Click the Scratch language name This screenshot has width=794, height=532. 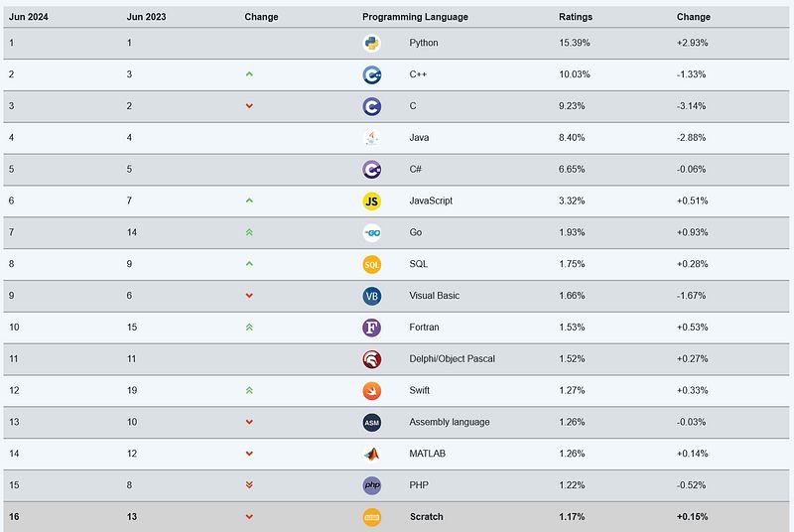coord(427,517)
